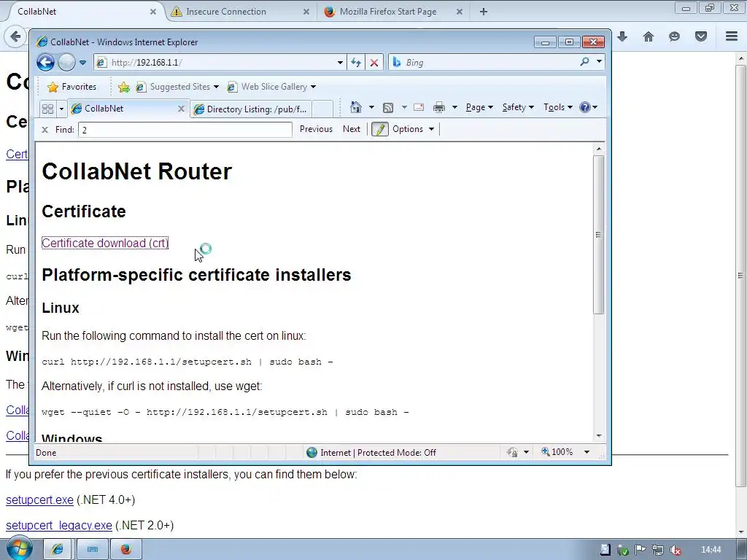Switch to the Directory Listing tab
Image resolution: width=747 pixels, height=560 pixels.
(x=251, y=109)
